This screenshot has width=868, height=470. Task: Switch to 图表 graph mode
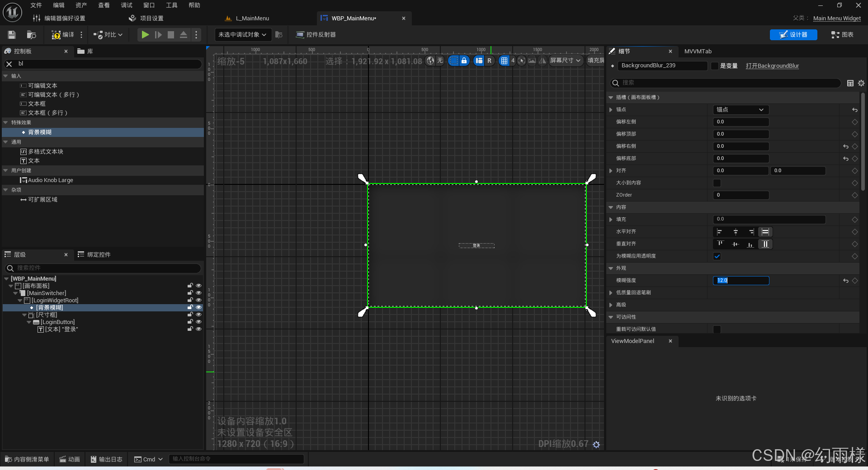[842, 35]
